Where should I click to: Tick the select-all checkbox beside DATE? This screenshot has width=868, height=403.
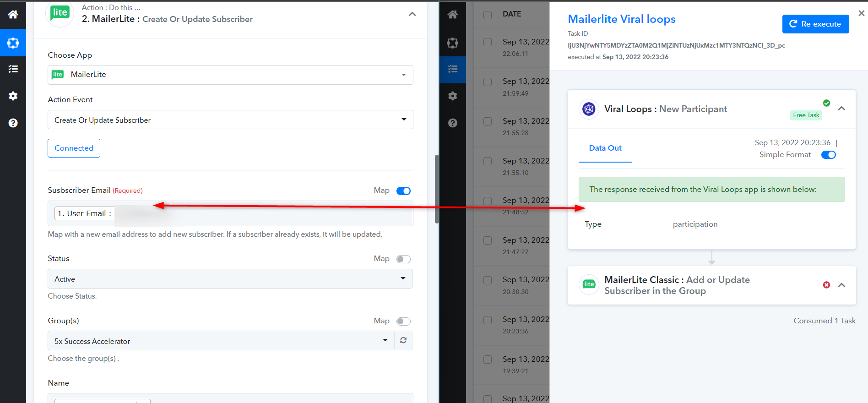coord(488,15)
